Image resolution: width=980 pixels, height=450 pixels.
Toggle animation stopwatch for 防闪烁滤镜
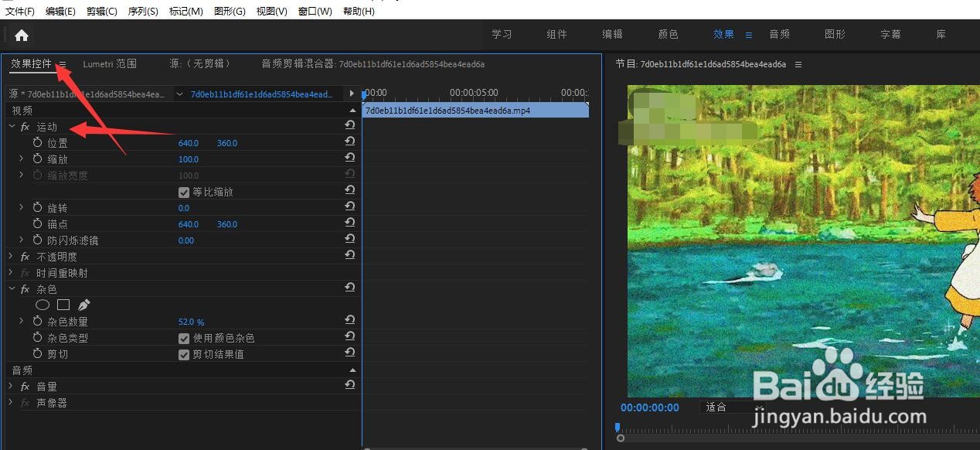(x=37, y=240)
